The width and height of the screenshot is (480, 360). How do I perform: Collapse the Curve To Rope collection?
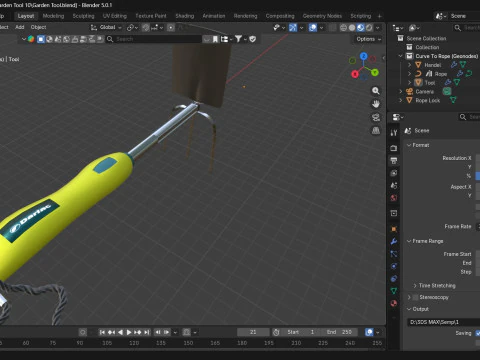[401, 56]
